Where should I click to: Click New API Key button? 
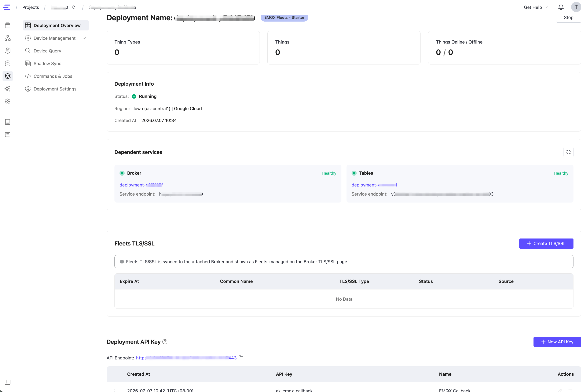tap(557, 342)
